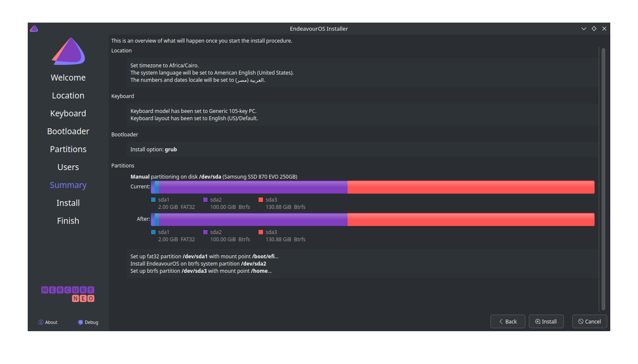Click the window's title bar minimize chevron
Image resolution: width=638 pixels, height=364 pixels.
click(583, 29)
